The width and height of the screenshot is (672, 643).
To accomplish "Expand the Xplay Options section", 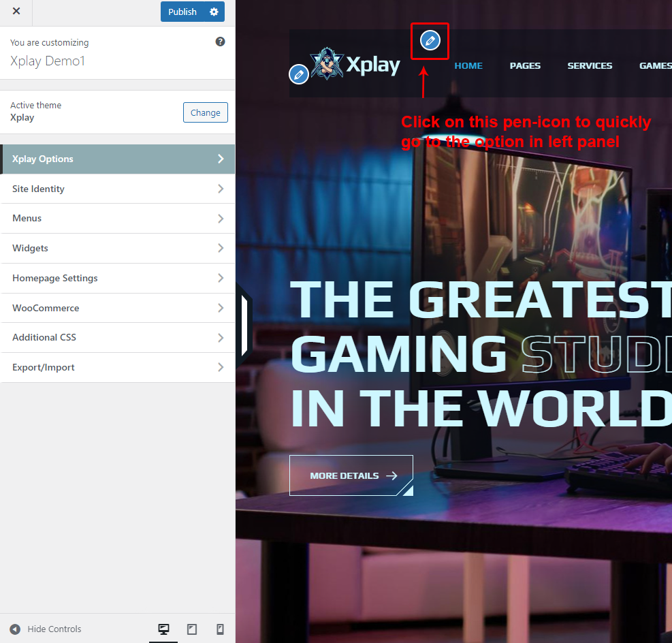I will 117,159.
